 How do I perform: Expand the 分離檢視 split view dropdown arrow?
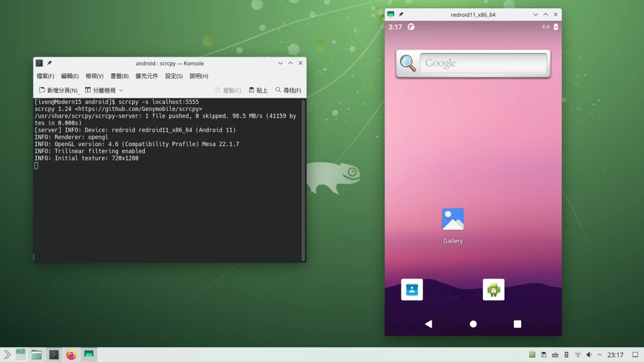click(x=121, y=91)
